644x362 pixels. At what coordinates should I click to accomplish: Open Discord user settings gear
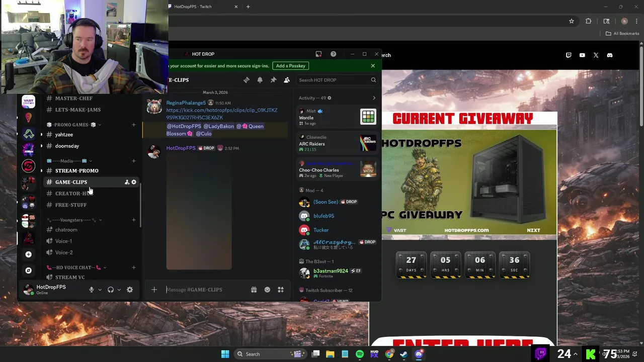130,290
